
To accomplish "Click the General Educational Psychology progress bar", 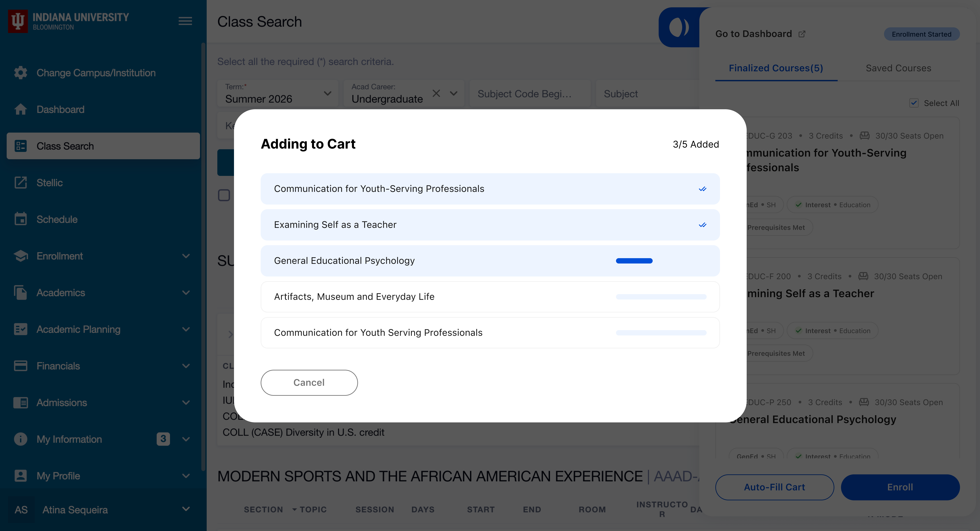I will 634,261.
